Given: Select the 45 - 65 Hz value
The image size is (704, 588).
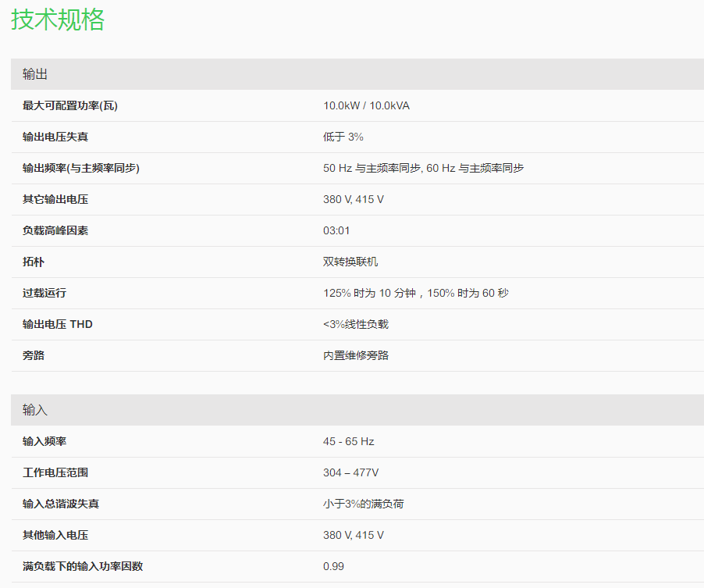Looking at the screenshot, I should [x=349, y=441].
